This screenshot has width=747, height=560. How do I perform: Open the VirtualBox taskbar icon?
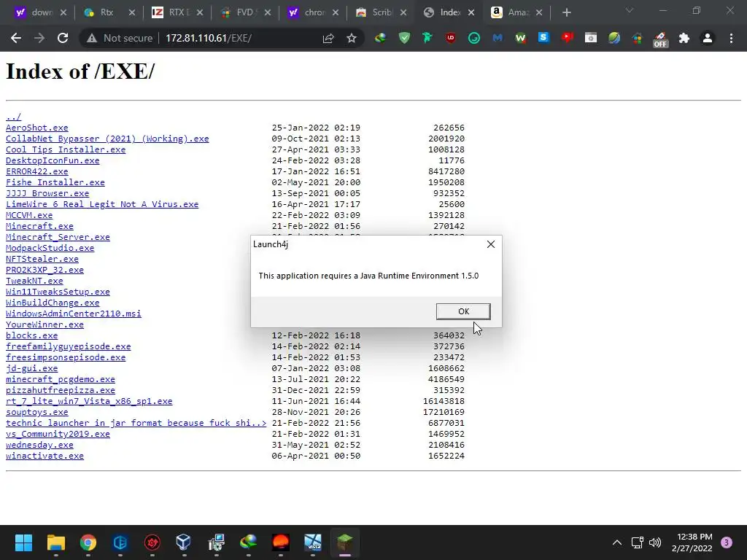(x=184, y=542)
